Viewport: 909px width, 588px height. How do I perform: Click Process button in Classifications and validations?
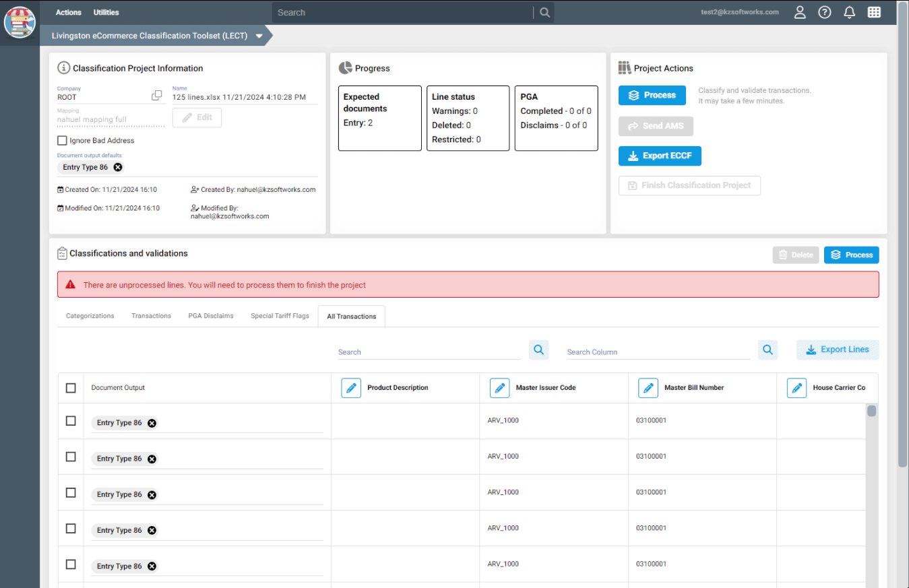tap(852, 255)
